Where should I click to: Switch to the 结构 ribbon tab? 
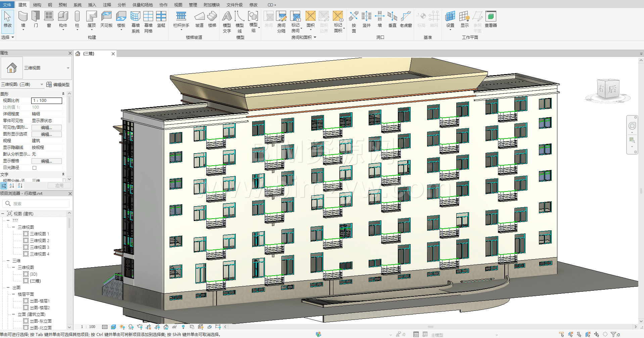pyautogui.click(x=37, y=5)
